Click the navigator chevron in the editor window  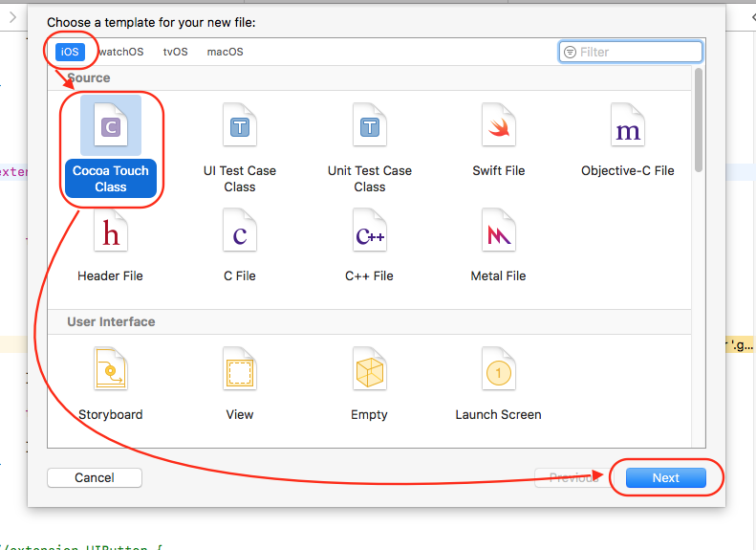tap(13, 17)
